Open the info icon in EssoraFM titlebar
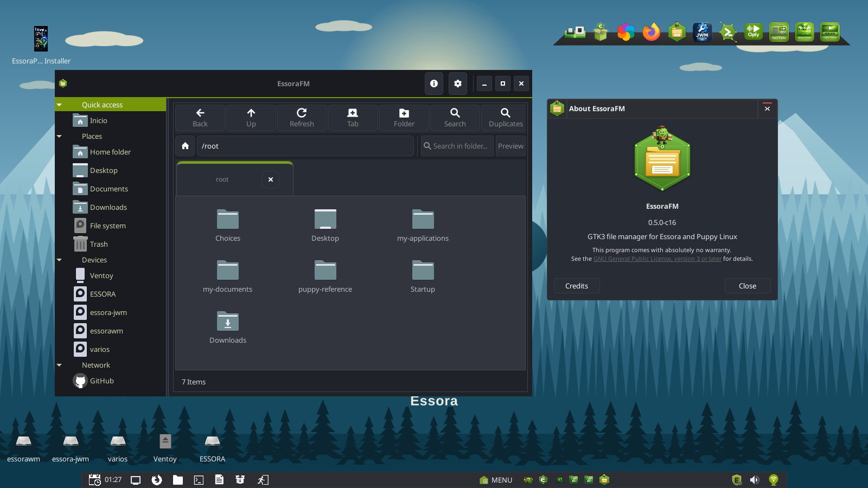This screenshot has width=868, height=488. pyautogui.click(x=434, y=84)
